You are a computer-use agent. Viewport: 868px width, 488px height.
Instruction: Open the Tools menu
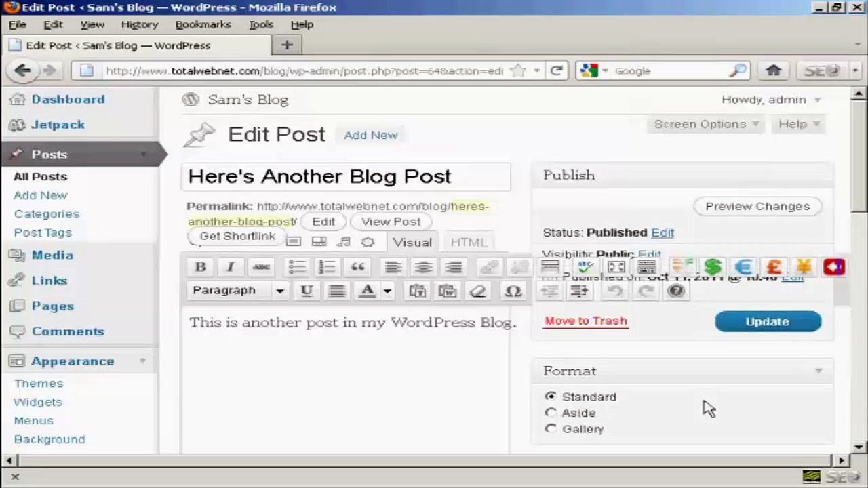click(260, 24)
